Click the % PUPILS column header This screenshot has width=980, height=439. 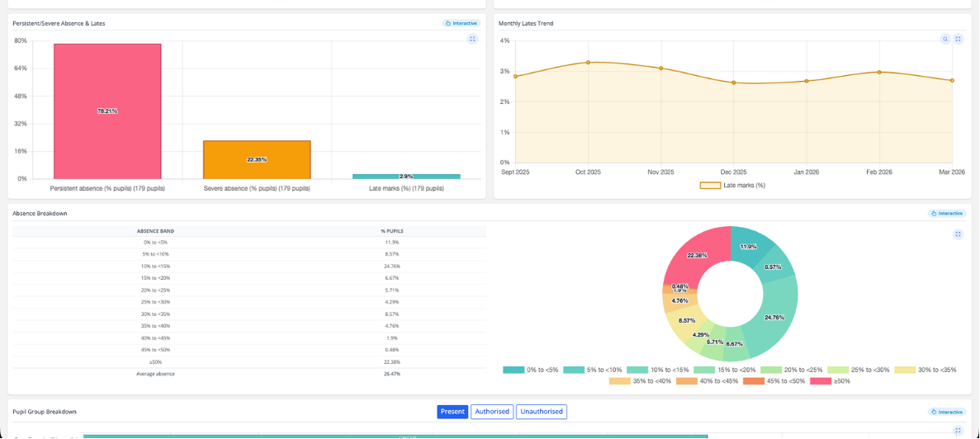[x=392, y=231]
